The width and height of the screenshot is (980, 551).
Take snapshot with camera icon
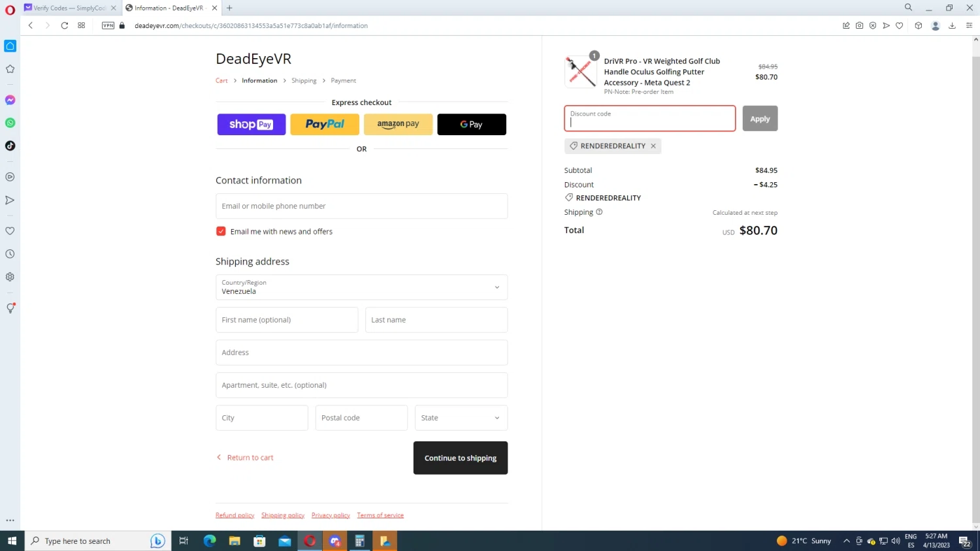pyautogui.click(x=859, y=25)
